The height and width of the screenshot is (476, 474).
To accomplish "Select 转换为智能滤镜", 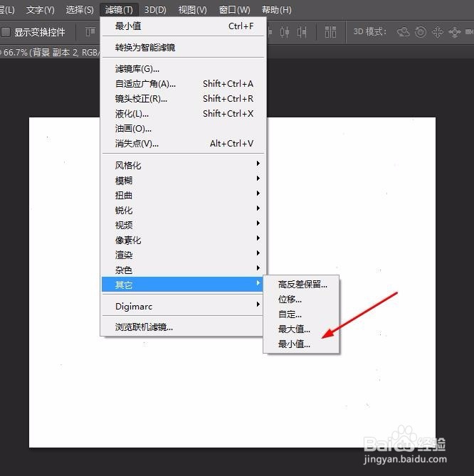I will [184, 48].
